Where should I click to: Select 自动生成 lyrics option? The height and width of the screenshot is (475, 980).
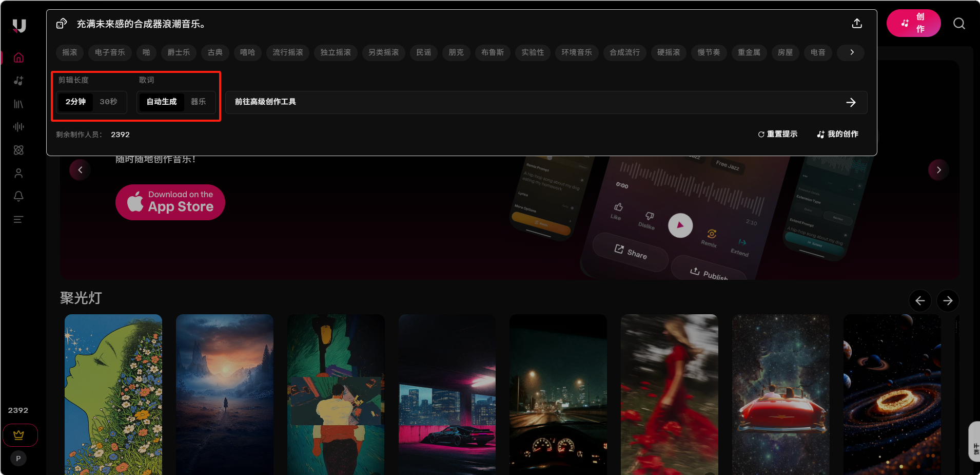[x=162, y=102]
